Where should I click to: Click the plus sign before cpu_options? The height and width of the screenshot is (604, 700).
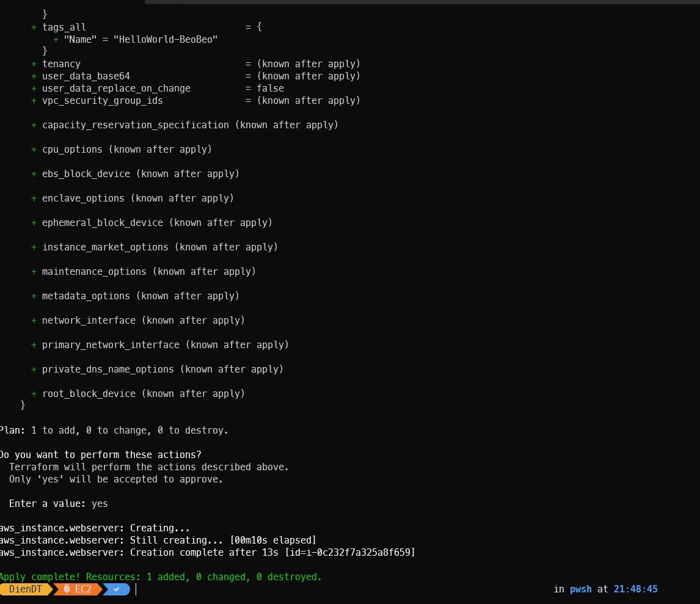point(34,150)
